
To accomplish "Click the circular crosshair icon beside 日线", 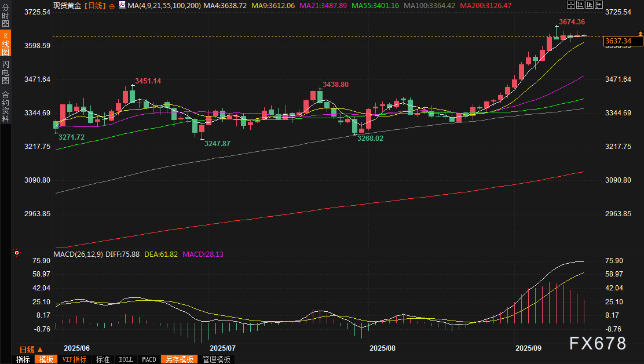I will click(112, 5).
